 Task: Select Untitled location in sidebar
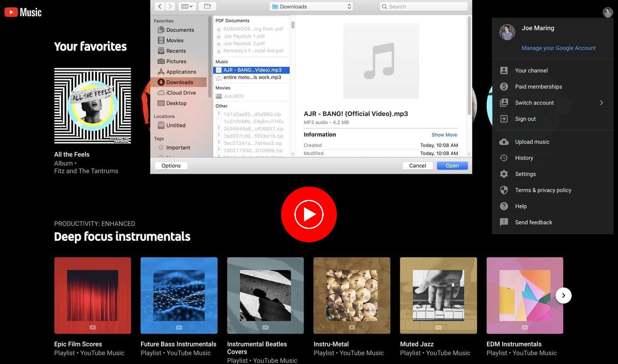click(176, 125)
